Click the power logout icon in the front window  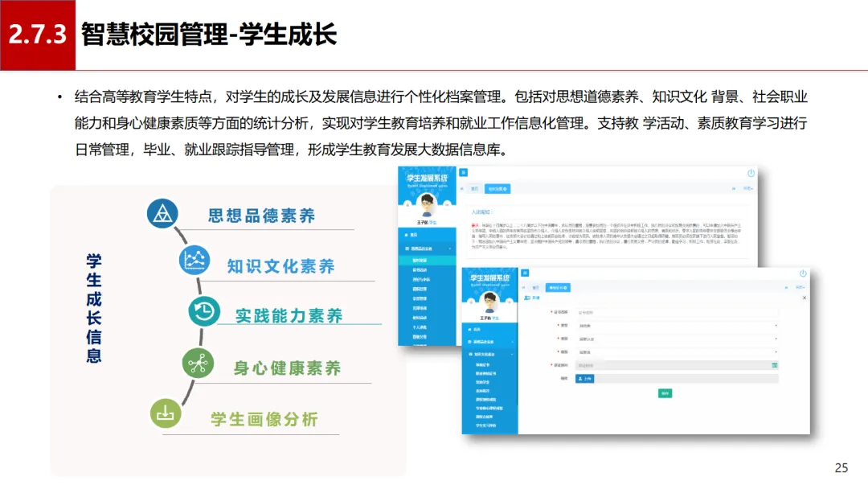click(x=803, y=273)
